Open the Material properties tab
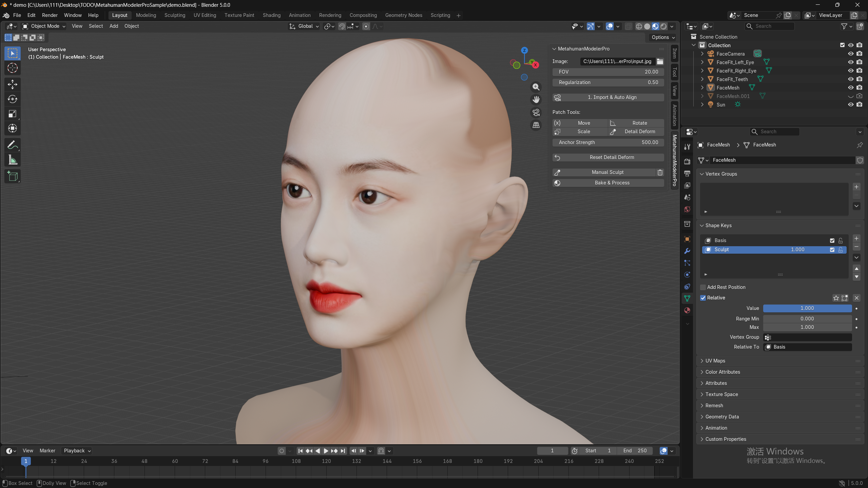Viewport: 868px width, 488px height. point(687,310)
